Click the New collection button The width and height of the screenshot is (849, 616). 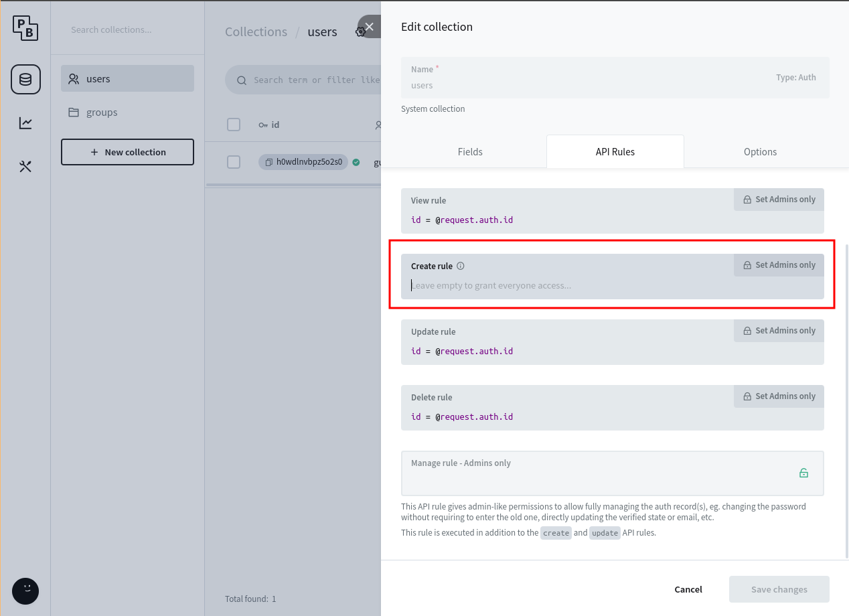point(127,152)
